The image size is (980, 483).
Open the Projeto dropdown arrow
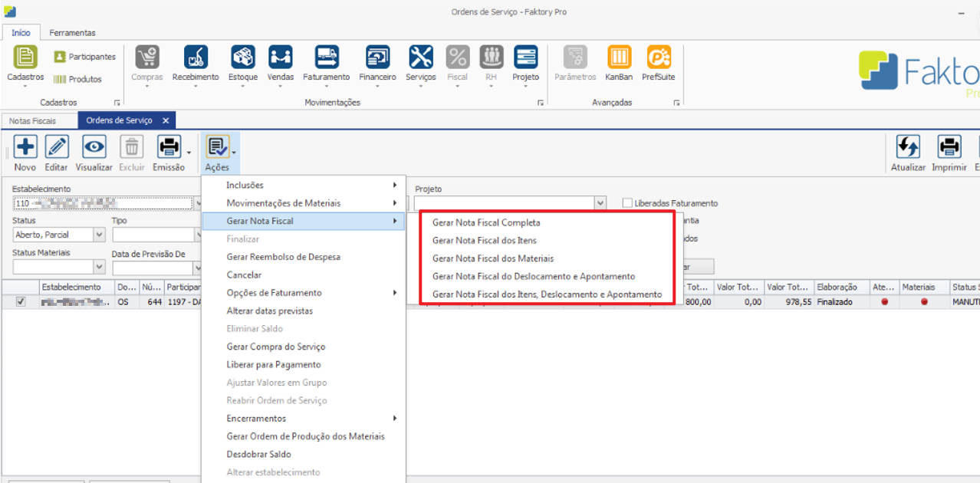(x=600, y=203)
